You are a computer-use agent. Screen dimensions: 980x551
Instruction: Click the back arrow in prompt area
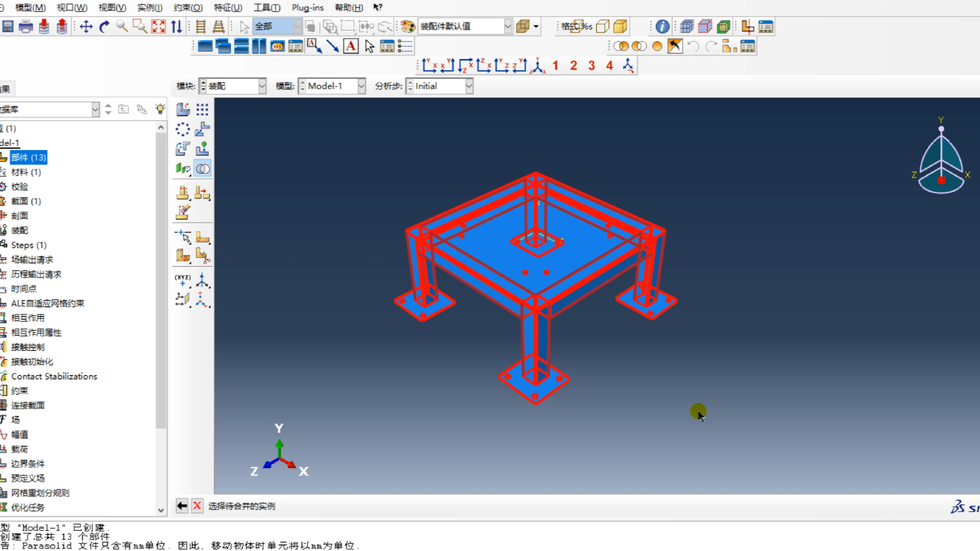point(182,506)
